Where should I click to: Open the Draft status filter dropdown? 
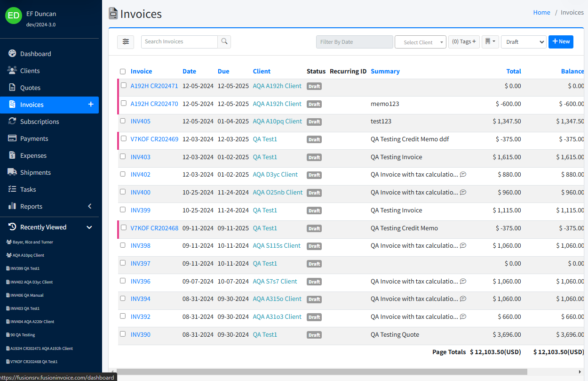click(524, 42)
